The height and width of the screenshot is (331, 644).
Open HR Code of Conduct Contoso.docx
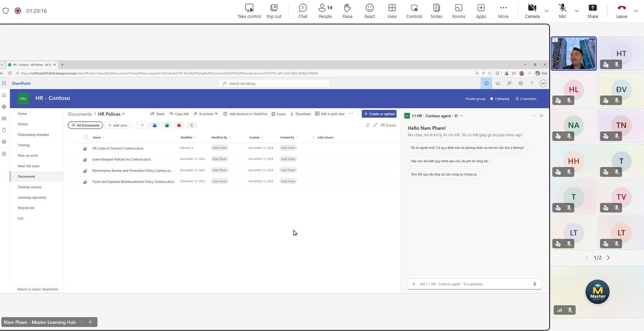point(118,148)
